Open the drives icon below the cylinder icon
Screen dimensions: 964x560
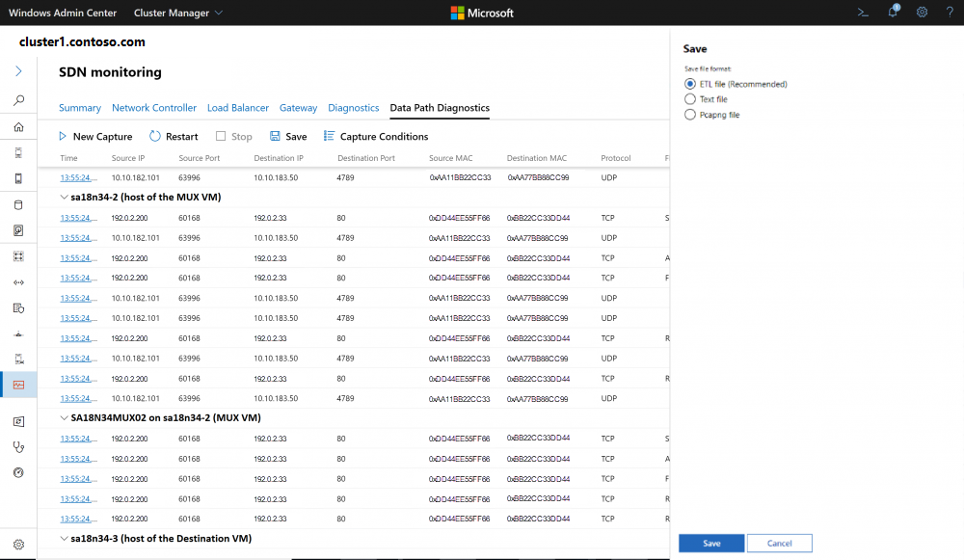pos(18,230)
